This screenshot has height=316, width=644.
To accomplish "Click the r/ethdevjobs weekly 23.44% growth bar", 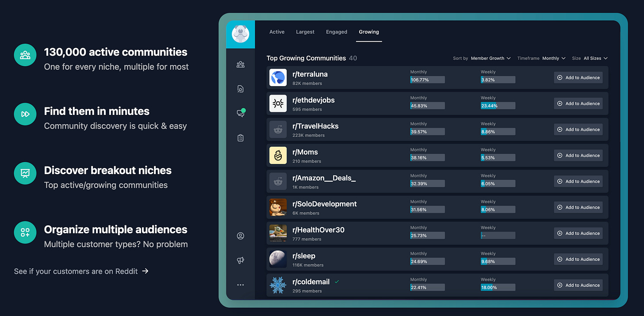I will coord(498,106).
